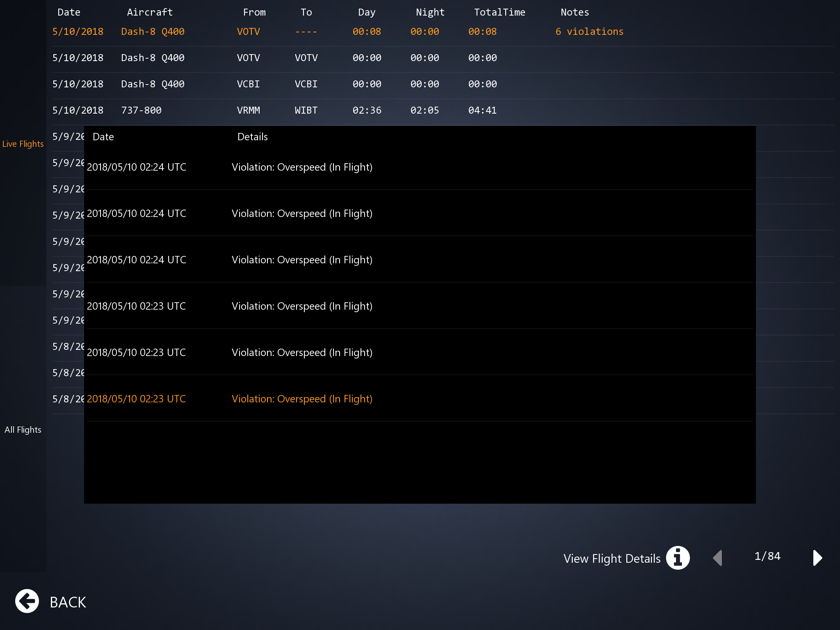Switch to the All Flights tab

pyautogui.click(x=23, y=430)
